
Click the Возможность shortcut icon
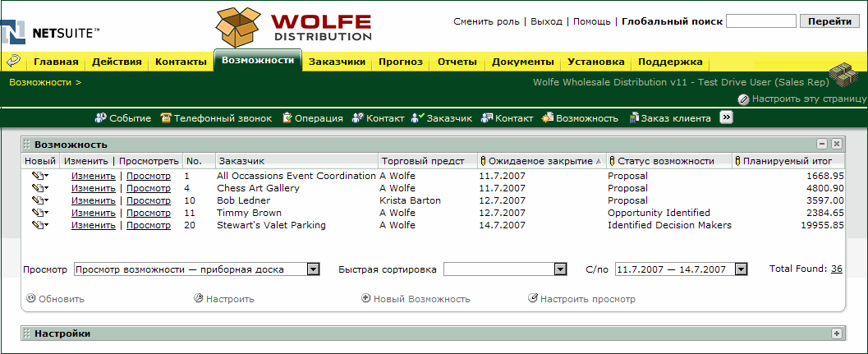coord(548,118)
